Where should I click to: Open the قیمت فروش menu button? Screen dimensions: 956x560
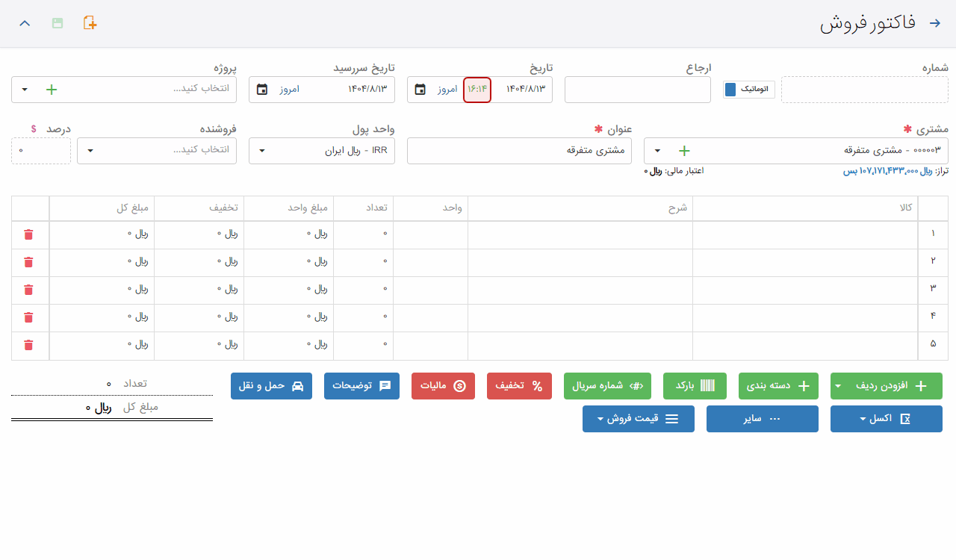(638, 419)
